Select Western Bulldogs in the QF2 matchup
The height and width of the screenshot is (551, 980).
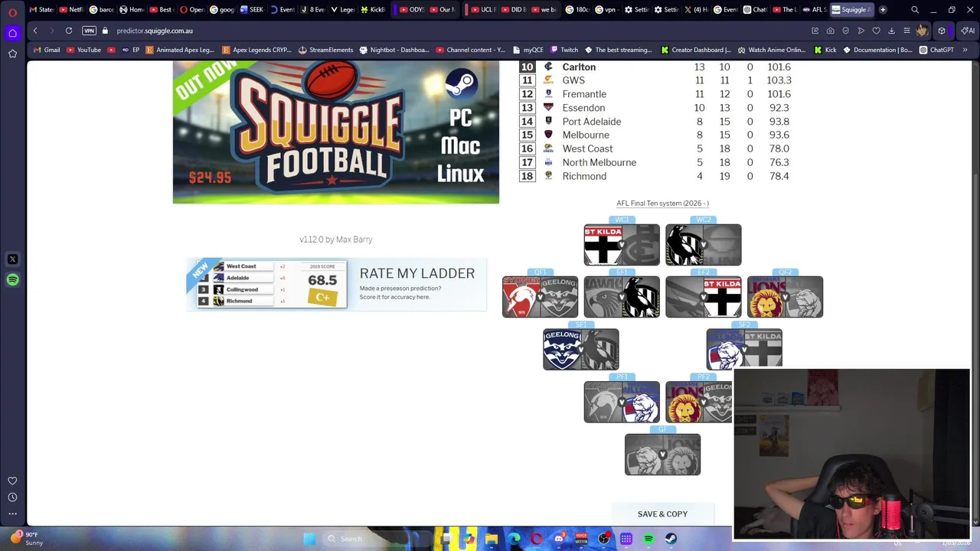click(x=804, y=297)
